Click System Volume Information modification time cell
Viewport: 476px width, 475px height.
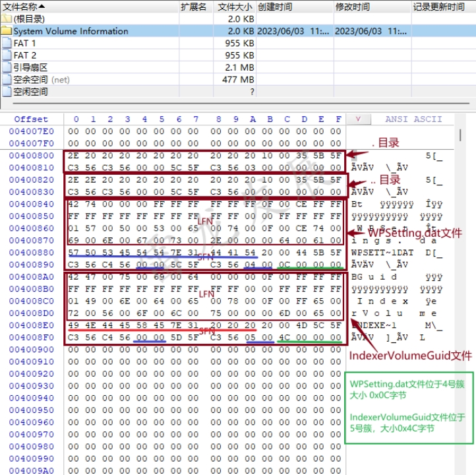(x=371, y=31)
